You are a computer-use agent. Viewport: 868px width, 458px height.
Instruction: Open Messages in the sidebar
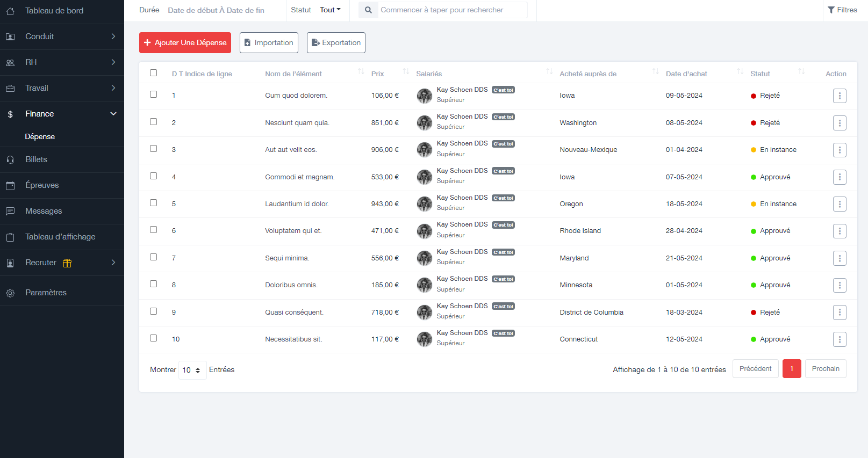[x=62, y=211]
